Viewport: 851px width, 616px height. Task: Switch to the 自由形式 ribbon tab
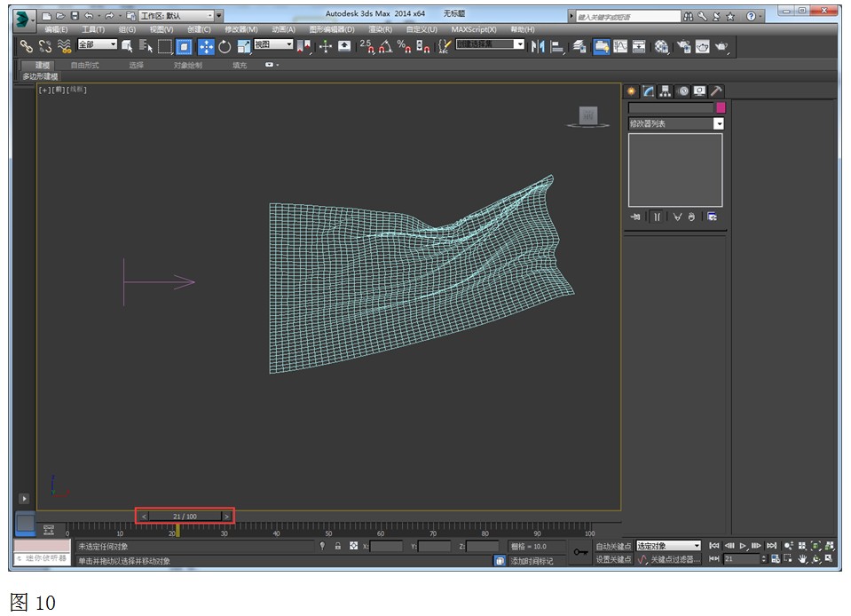point(84,65)
